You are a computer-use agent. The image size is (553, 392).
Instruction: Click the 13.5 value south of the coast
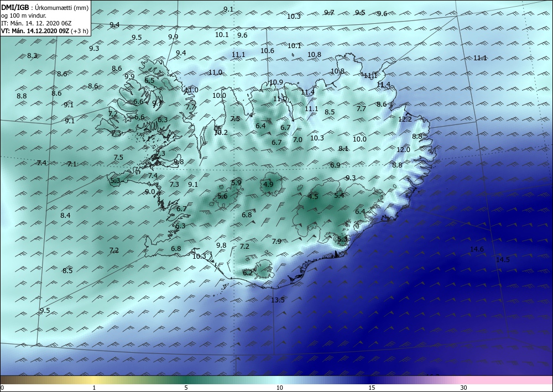pyautogui.click(x=278, y=300)
